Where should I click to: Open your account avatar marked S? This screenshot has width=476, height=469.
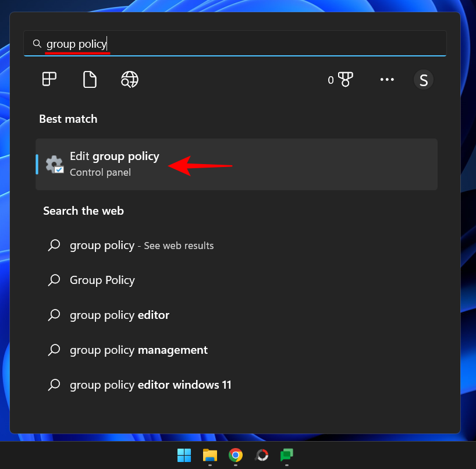[423, 79]
